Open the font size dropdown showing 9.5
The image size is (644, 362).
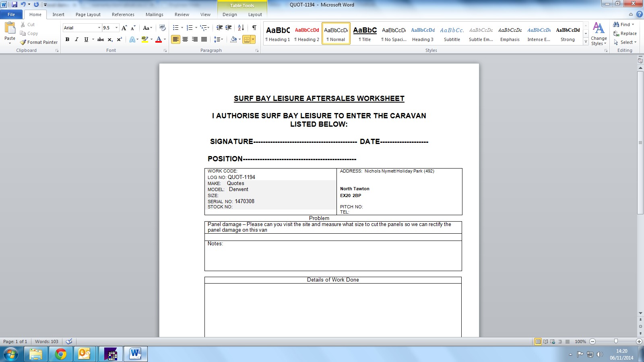point(117,28)
